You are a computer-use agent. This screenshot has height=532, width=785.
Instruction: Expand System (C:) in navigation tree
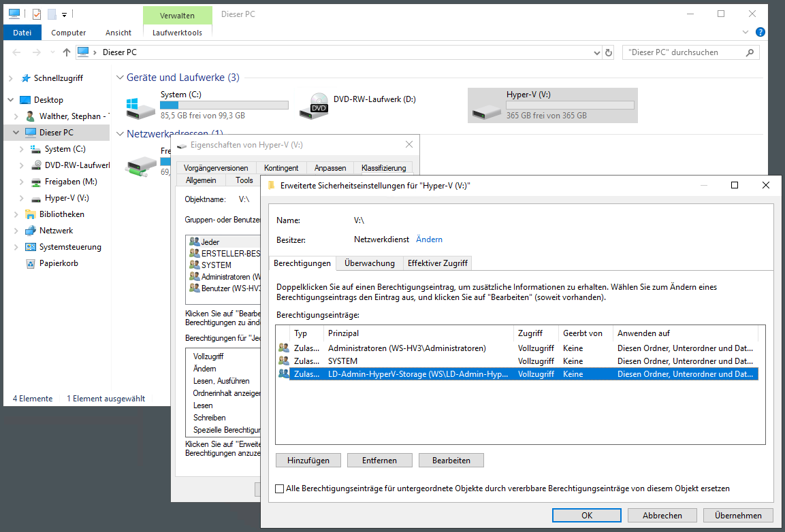click(x=22, y=149)
